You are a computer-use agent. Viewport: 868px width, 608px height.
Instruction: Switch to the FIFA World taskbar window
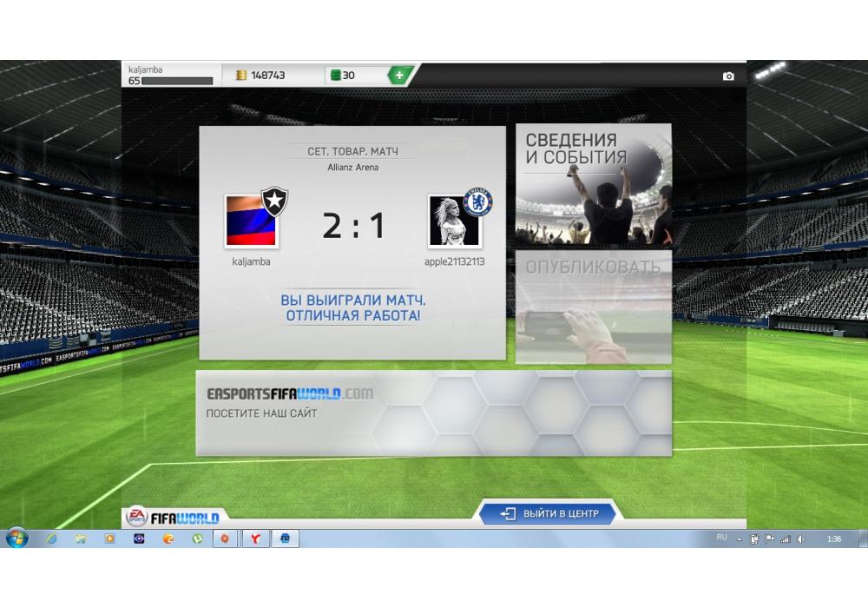click(285, 539)
